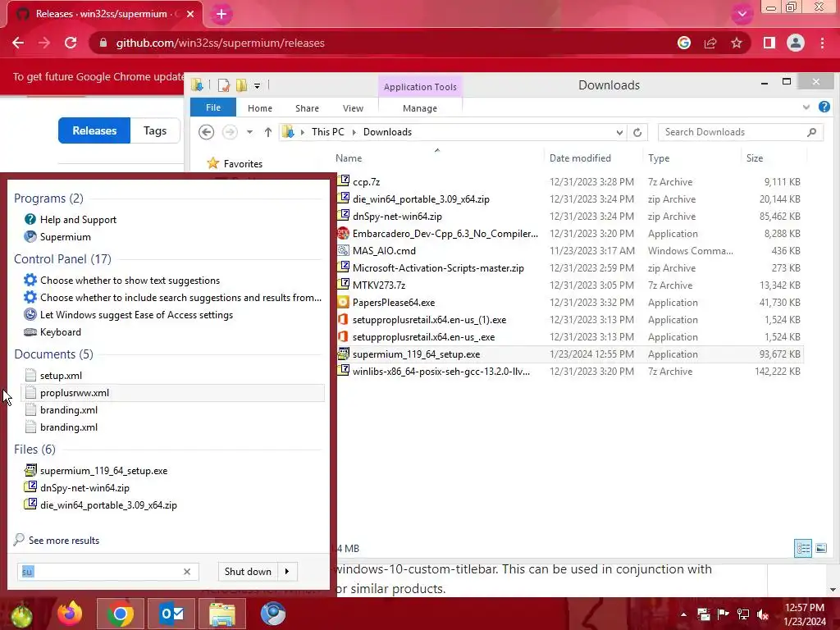
Task: Open the File ribbon tab
Action: pos(213,107)
